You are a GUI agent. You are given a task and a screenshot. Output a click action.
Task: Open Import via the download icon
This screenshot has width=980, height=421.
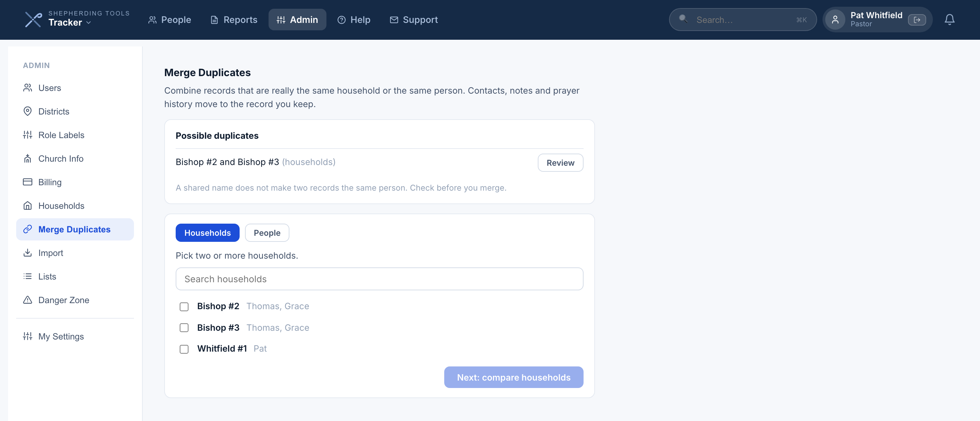[x=27, y=253]
